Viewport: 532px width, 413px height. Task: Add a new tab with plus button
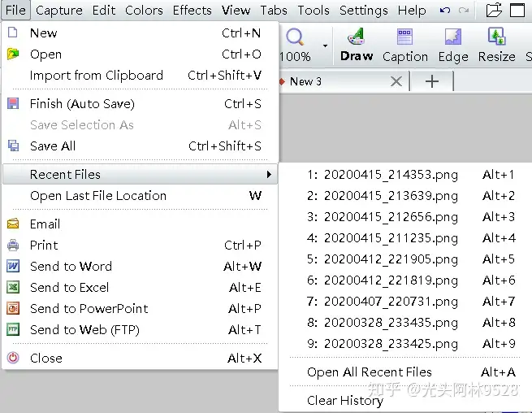[432, 81]
